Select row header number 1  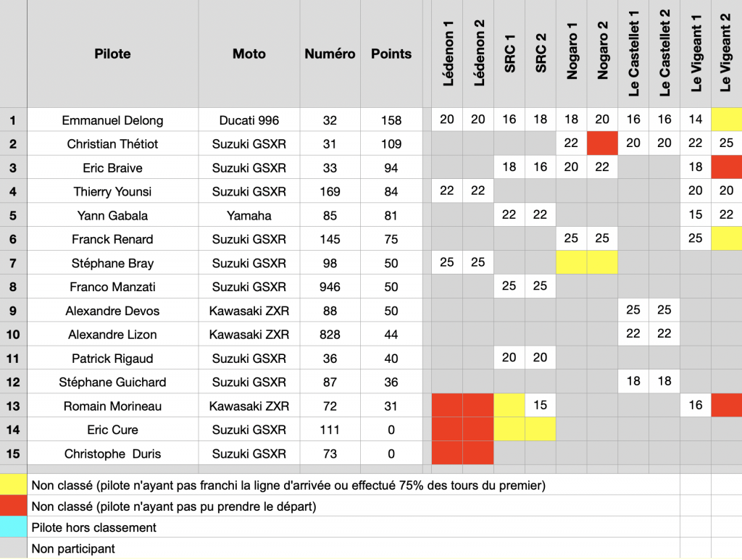(x=13, y=120)
